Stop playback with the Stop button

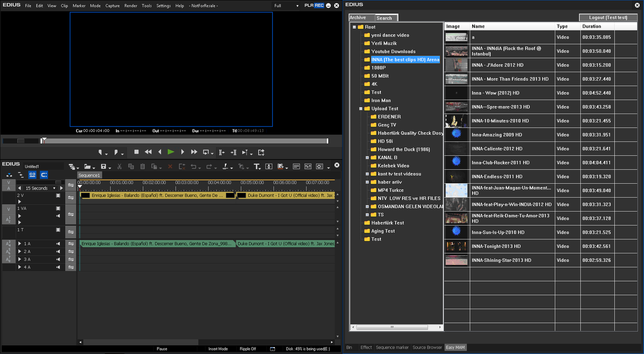[136, 152]
